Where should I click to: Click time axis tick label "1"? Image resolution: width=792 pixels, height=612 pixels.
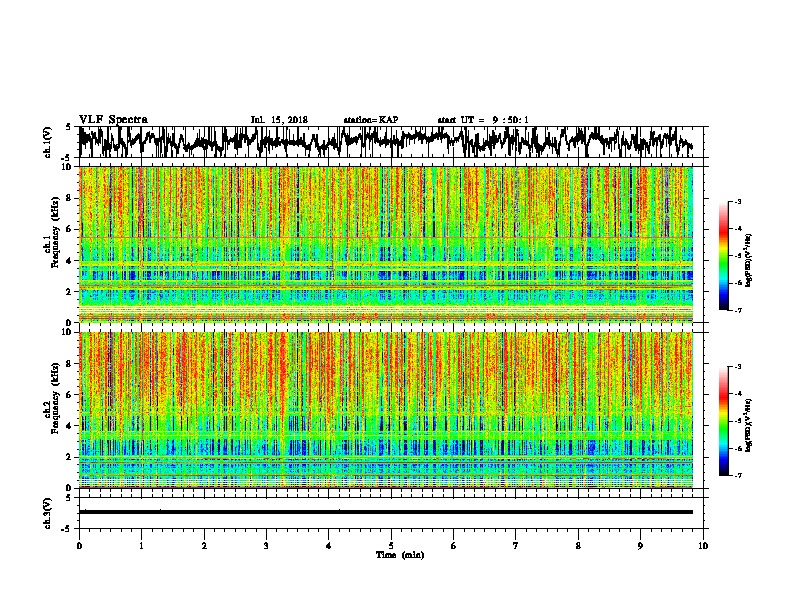pos(141,546)
